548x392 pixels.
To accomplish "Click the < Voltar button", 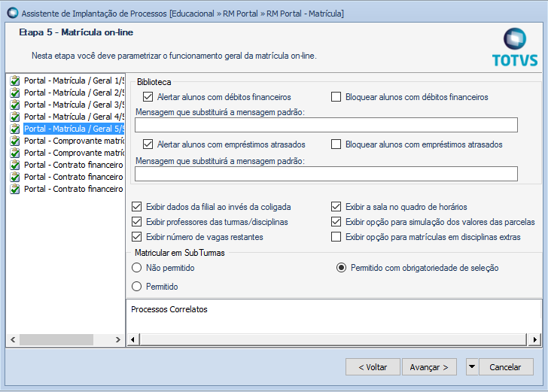I will [x=373, y=367].
